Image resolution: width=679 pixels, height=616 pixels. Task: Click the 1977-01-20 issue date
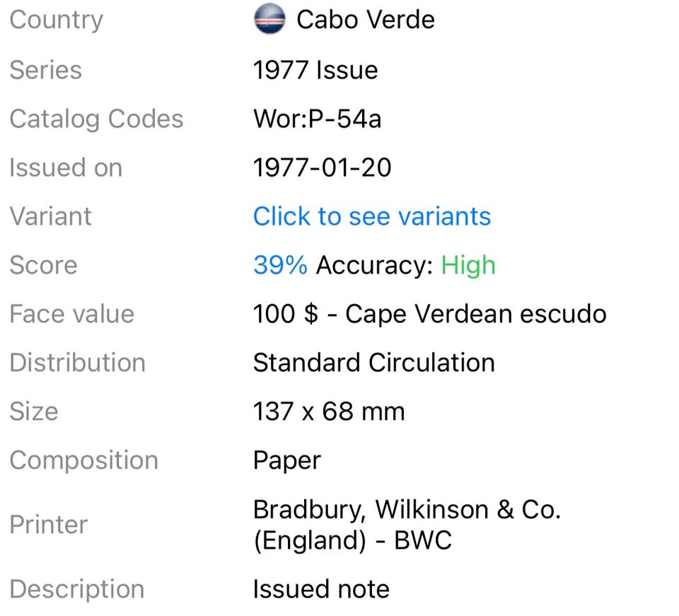tap(322, 168)
